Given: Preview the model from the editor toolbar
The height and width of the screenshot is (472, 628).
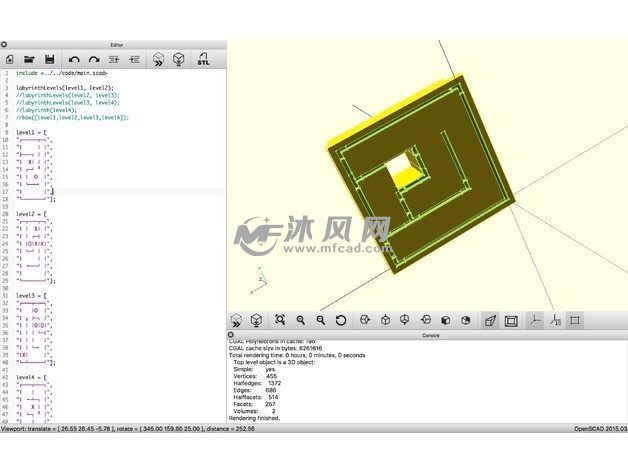Looking at the screenshot, I should (158, 59).
